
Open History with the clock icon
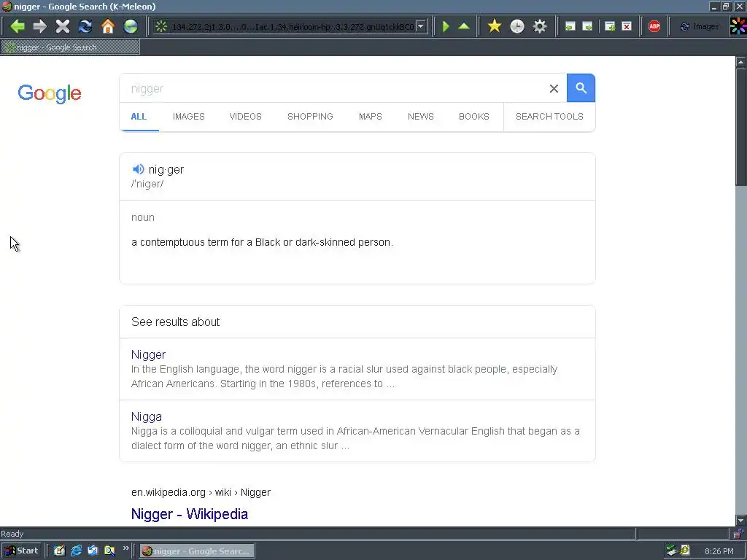[517, 26]
